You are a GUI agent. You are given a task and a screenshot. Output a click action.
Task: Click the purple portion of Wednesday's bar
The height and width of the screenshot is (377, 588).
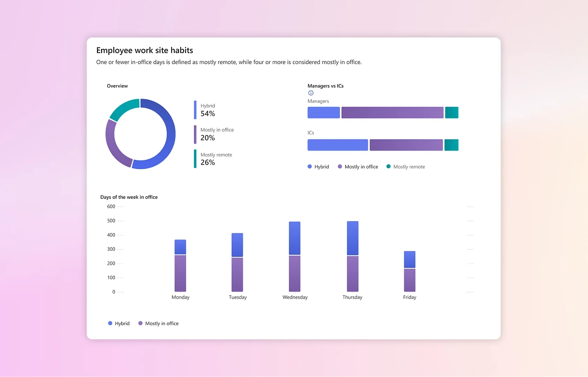[295, 274]
